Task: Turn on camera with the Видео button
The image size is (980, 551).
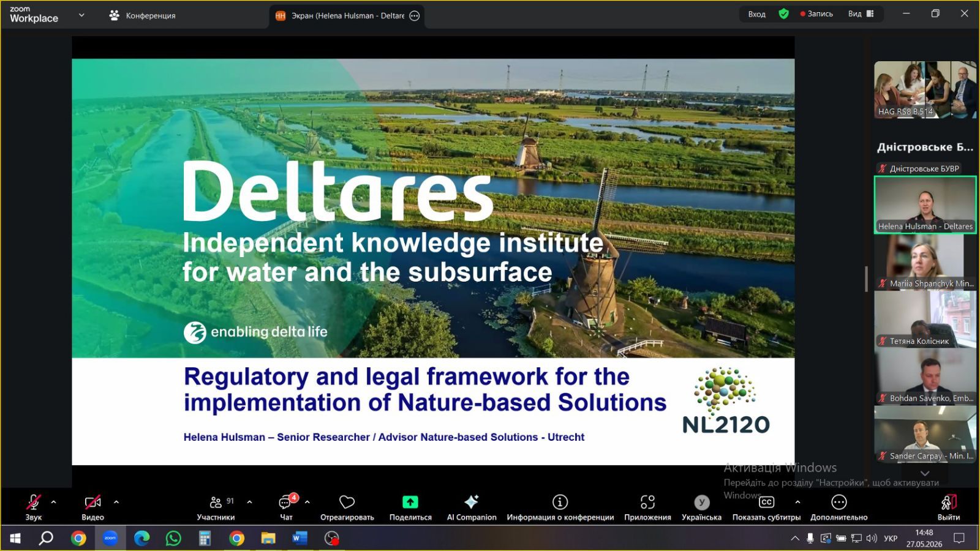Action: [92, 507]
